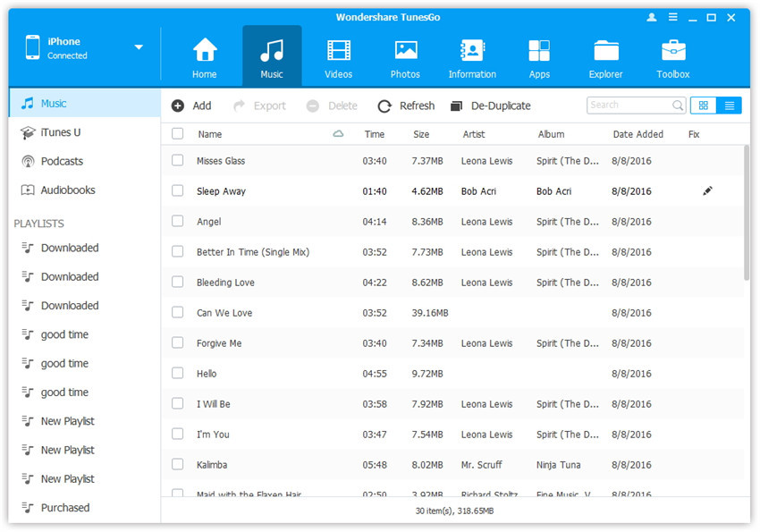Select the Bleeding Love song title
The width and height of the screenshot is (760, 532).
point(225,283)
